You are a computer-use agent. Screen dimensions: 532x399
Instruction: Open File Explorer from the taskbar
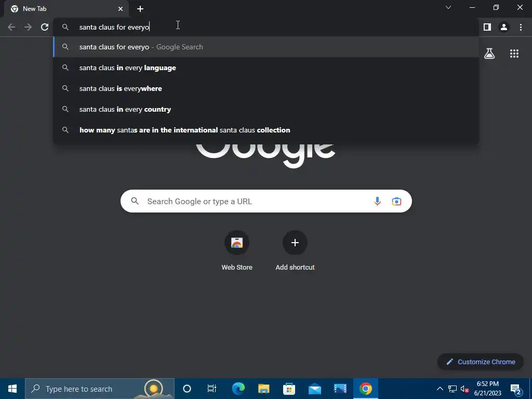point(263,389)
